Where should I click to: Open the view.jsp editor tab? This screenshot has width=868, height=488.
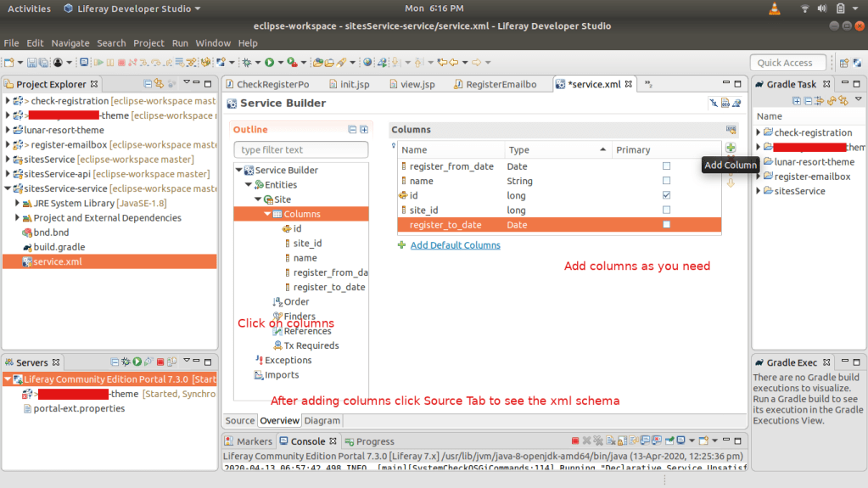tap(417, 85)
